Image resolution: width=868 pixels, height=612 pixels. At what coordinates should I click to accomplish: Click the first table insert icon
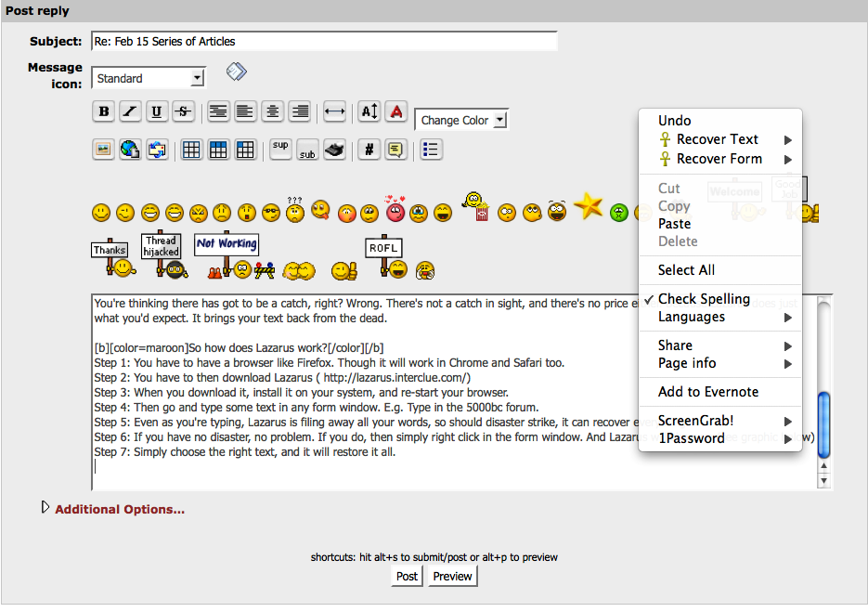[x=191, y=150]
